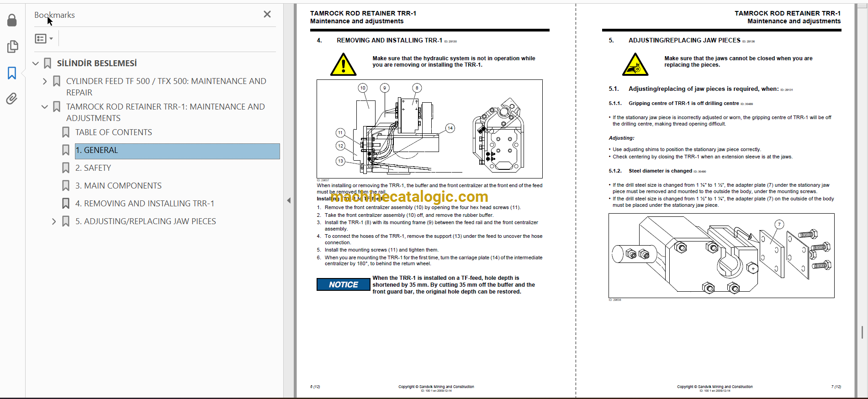Open TAMROCK ROD RETAINER TRR-1 bookmark
The width and height of the screenshot is (868, 399).
pos(165,112)
